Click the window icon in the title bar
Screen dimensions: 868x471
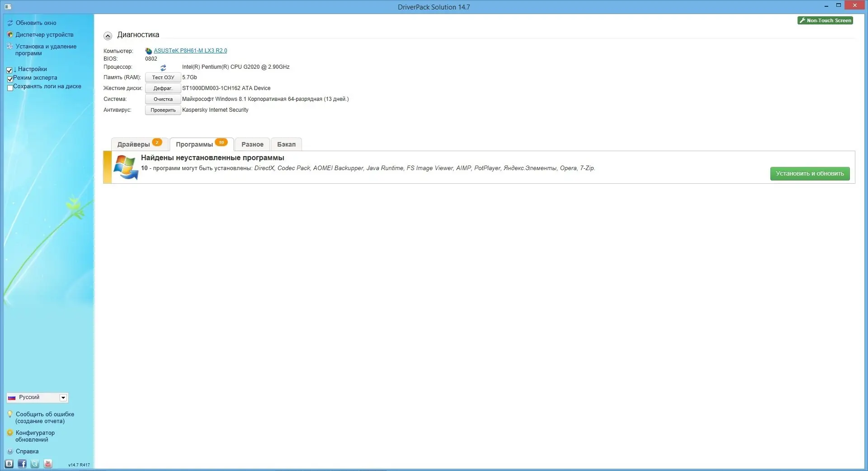pyautogui.click(x=8, y=7)
